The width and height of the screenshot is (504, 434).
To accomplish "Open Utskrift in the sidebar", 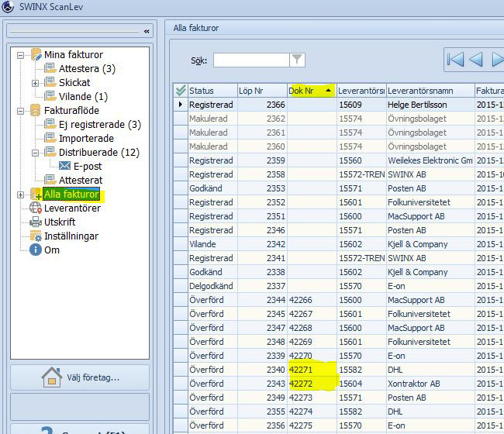I will 60,222.
